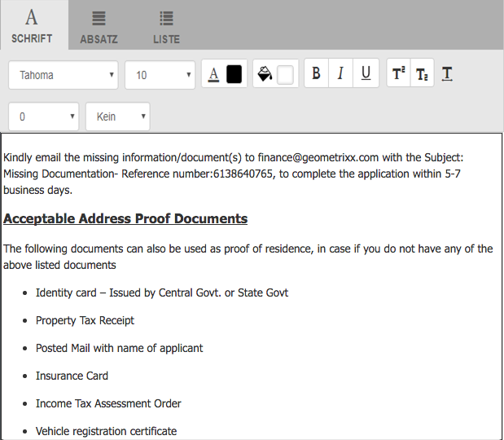Screen dimensions: 504x440
Task: Click the finance@geometrixx.com email text
Action: 318,157
